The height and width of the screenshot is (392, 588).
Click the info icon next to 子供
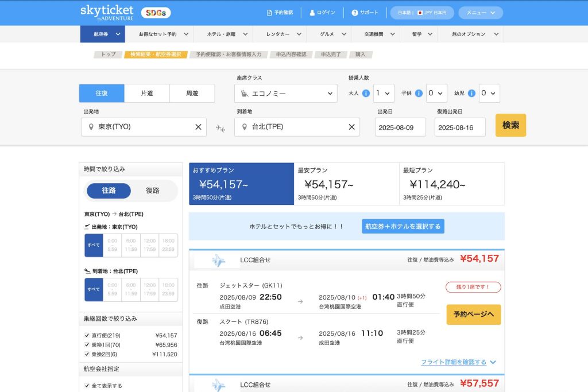pos(419,93)
